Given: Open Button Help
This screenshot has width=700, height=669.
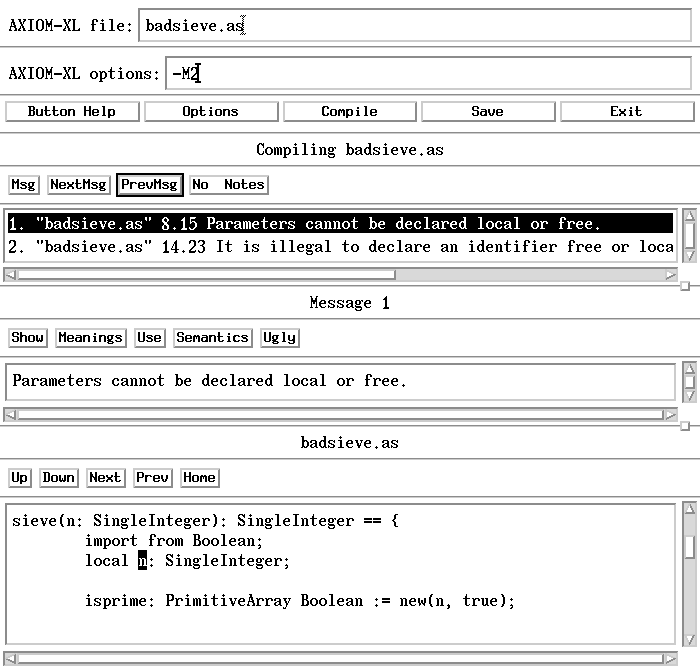Looking at the screenshot, I should click(72, 111).
